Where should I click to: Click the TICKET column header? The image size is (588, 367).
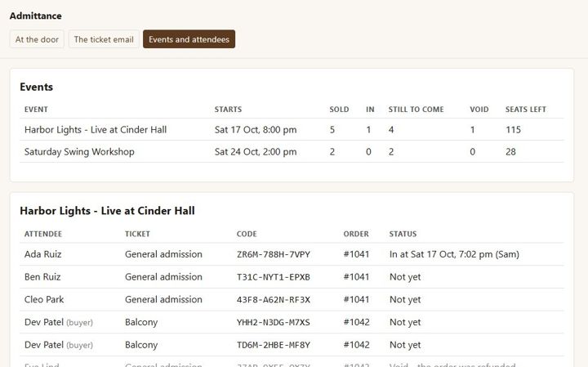pyautogui.click(x=137, y=234)
